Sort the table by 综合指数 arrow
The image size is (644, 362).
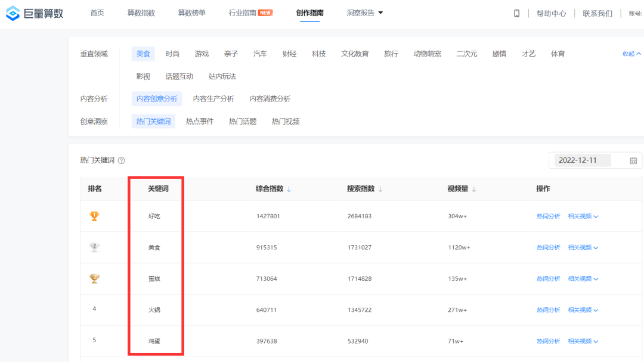[x=289, y=188]
